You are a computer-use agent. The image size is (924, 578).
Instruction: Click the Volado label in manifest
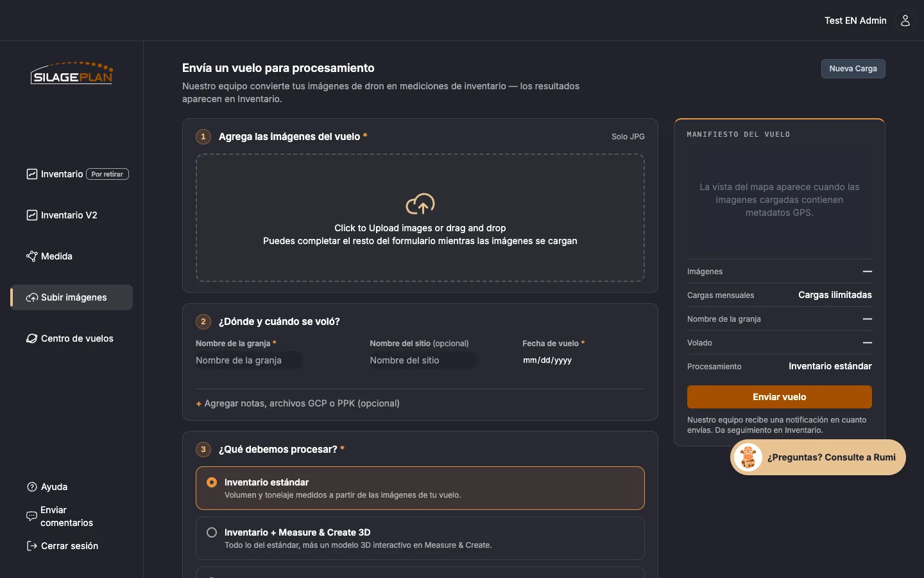point(699,343)
